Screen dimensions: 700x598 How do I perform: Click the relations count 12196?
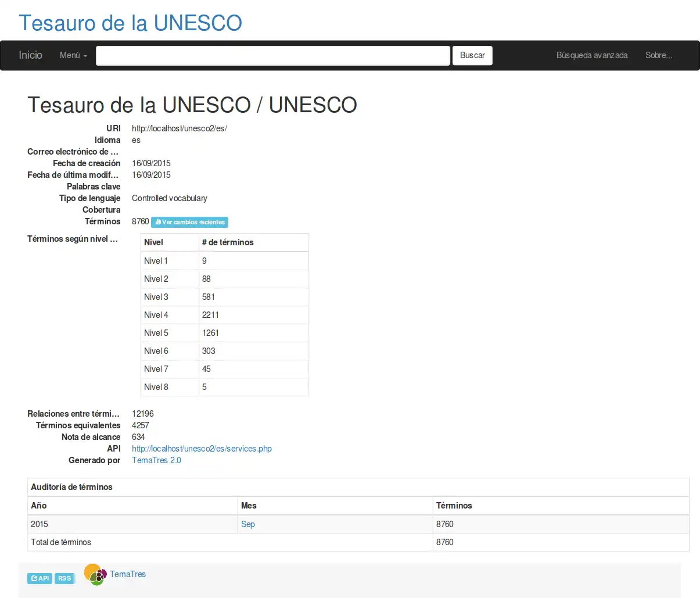(x=143, y=414)
